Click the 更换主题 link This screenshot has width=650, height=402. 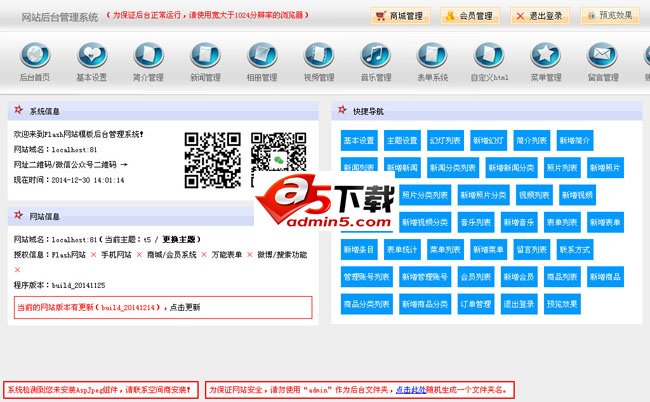click(179, 240)
